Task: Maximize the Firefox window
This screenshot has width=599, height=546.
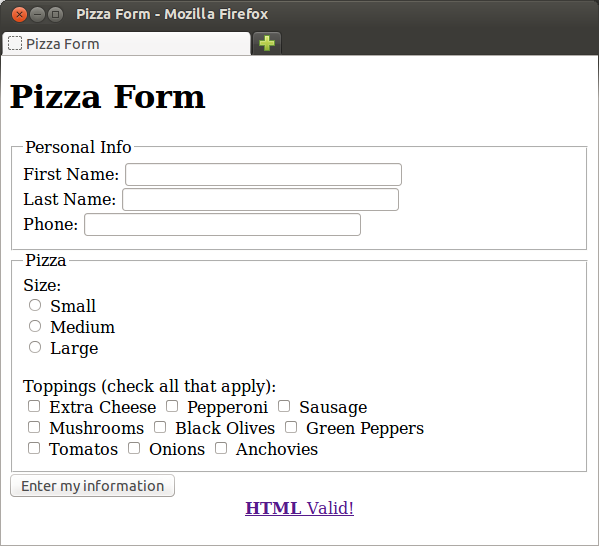Action: click(x=55, y=15)
